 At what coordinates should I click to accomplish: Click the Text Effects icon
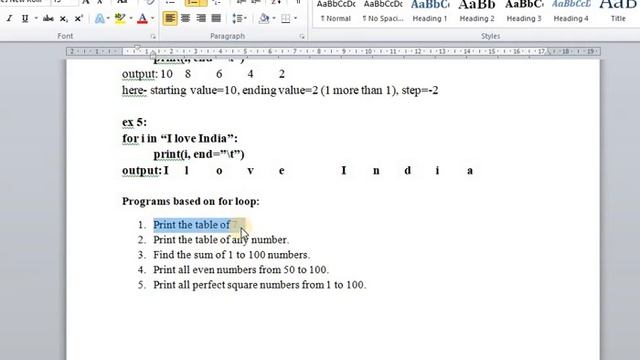click(99, 18)
